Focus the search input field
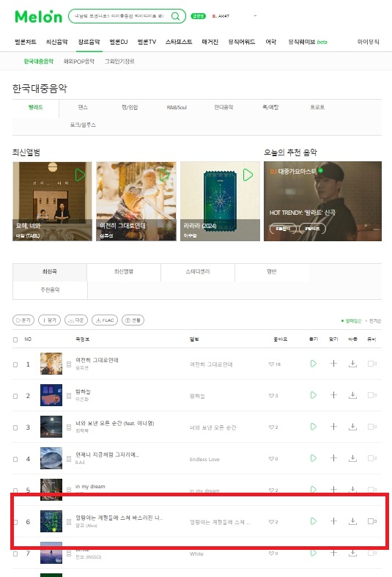 [119, 16]
